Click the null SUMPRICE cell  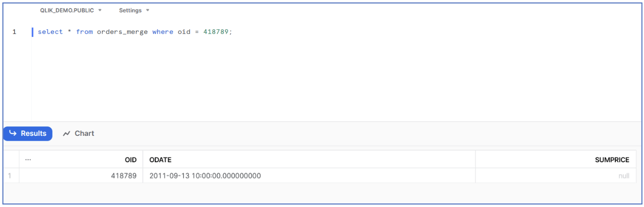click(624, 176)
